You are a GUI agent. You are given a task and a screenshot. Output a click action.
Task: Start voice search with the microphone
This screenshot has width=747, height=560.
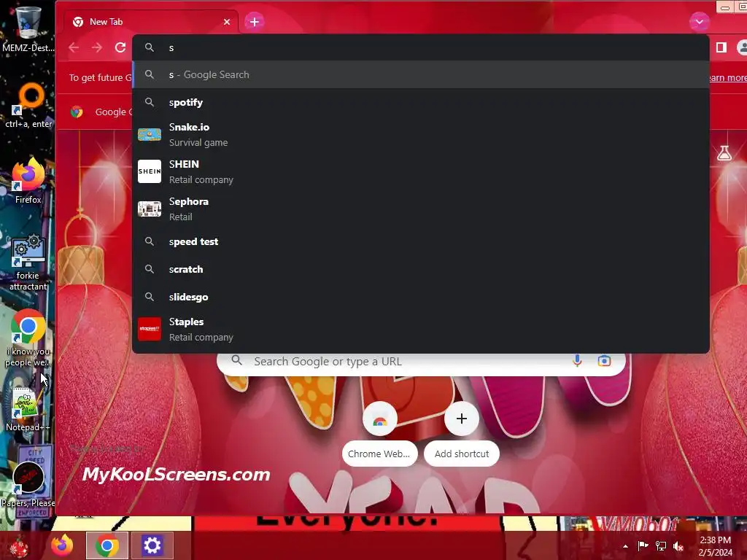coord(577,361)
